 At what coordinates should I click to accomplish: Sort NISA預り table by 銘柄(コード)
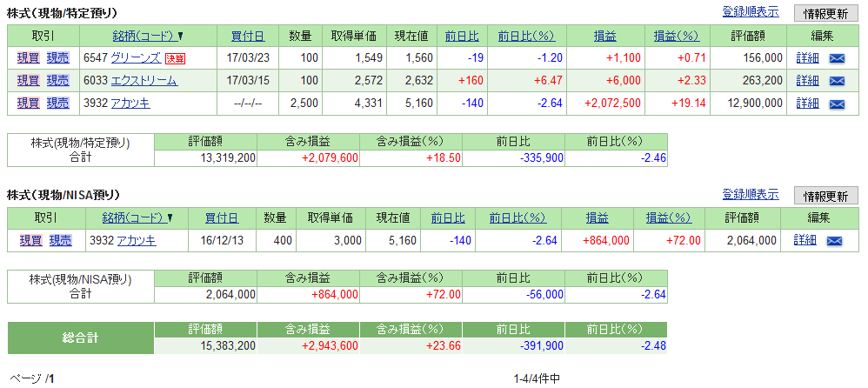(135, 218)
